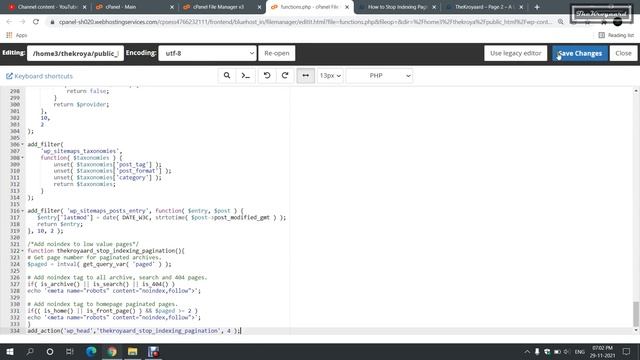Collapse code fold at line 308
Viewport: 640px width, 360px height.
tap(22, 158)
